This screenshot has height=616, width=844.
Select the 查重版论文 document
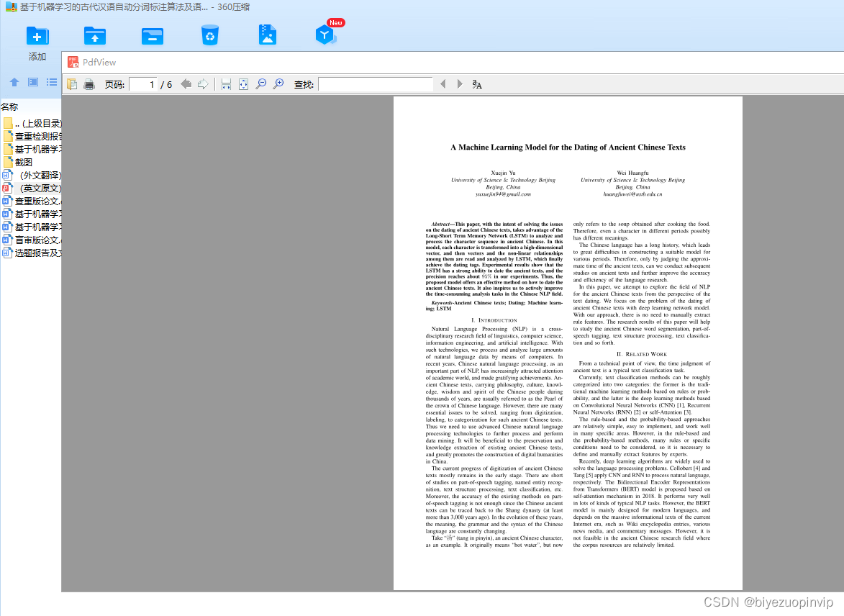coord(32,201)
